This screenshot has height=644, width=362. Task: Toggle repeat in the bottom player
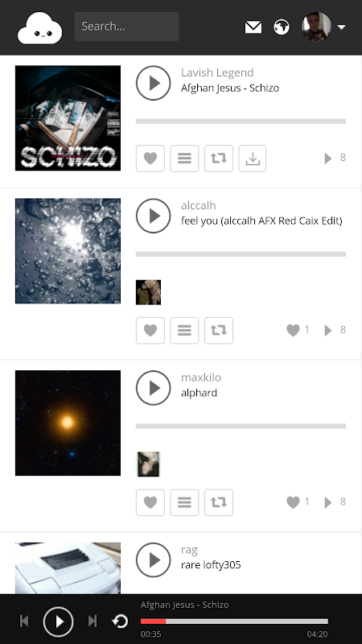point(120,621)
